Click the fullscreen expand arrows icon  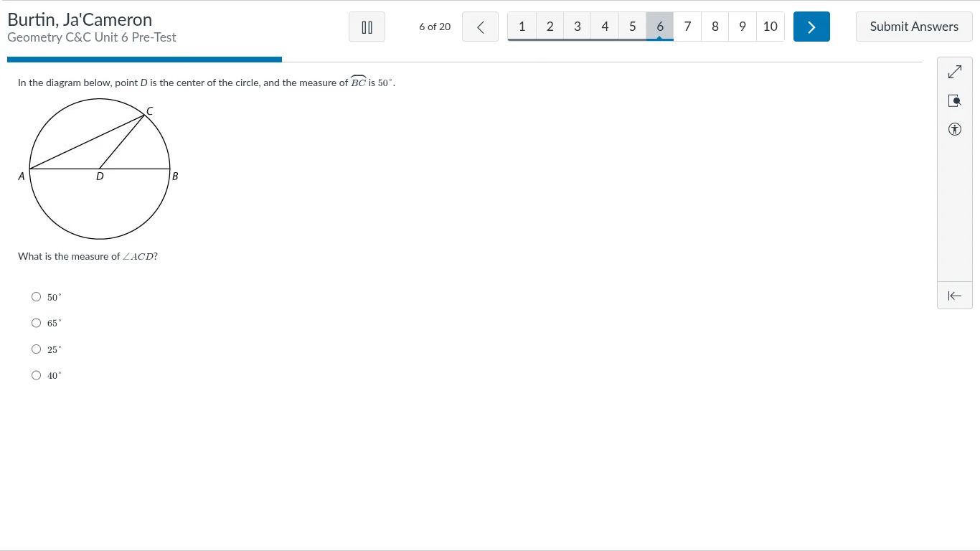pyautogui.click(x=954, y=72)
